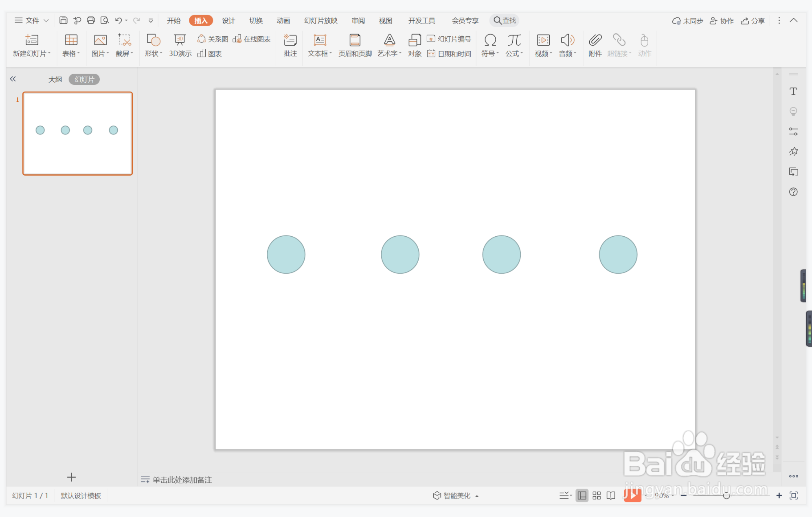
Task: Open the properties sliders icon in sidebar
Action: [793, 131]
